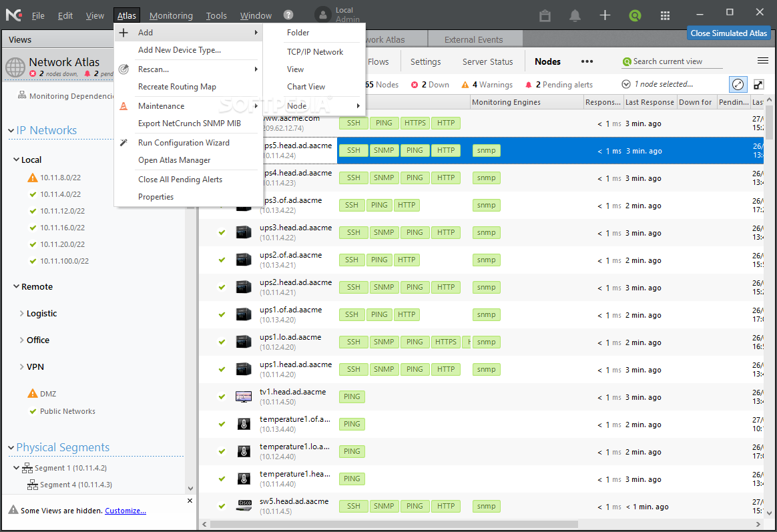Click the DMZ warning triangle icon
The height and width of the screenshot is (532, 777).
(33, 394)
